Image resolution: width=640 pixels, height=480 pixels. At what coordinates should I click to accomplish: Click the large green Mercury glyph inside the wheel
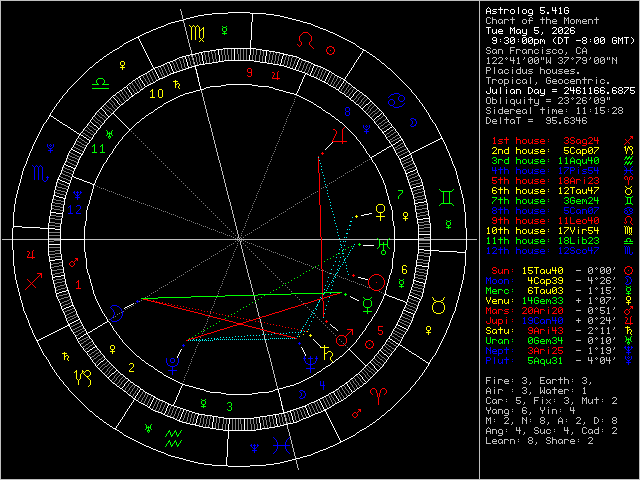point(368,305)
